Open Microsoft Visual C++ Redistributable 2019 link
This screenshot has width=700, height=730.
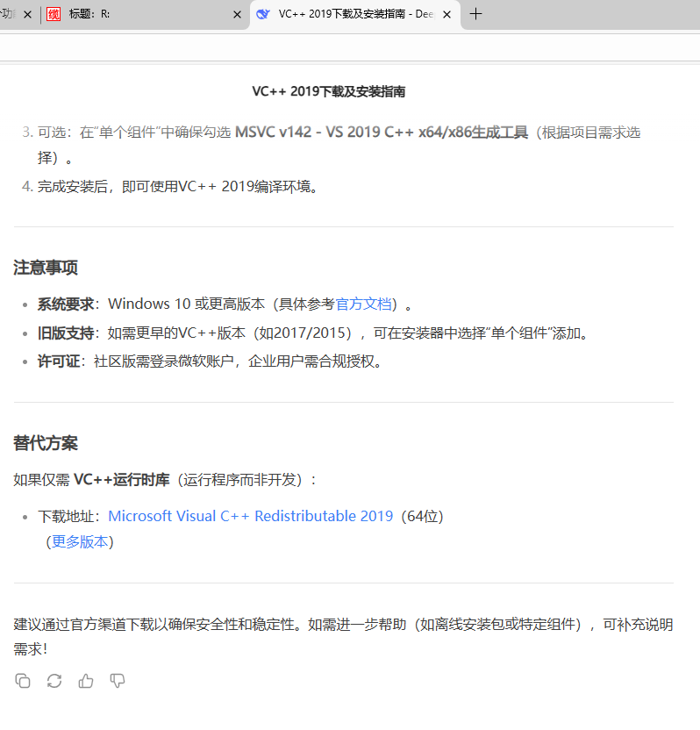[250, 516]
